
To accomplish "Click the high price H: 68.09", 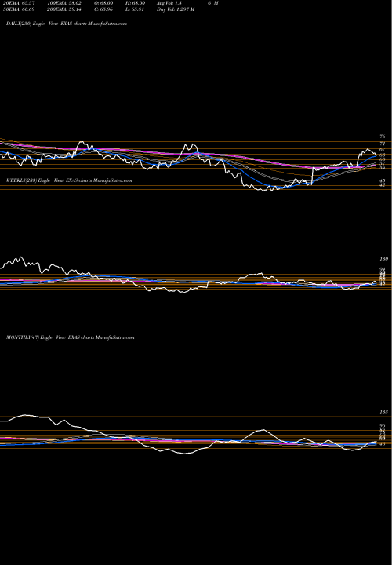I will (x=136, y=3).
